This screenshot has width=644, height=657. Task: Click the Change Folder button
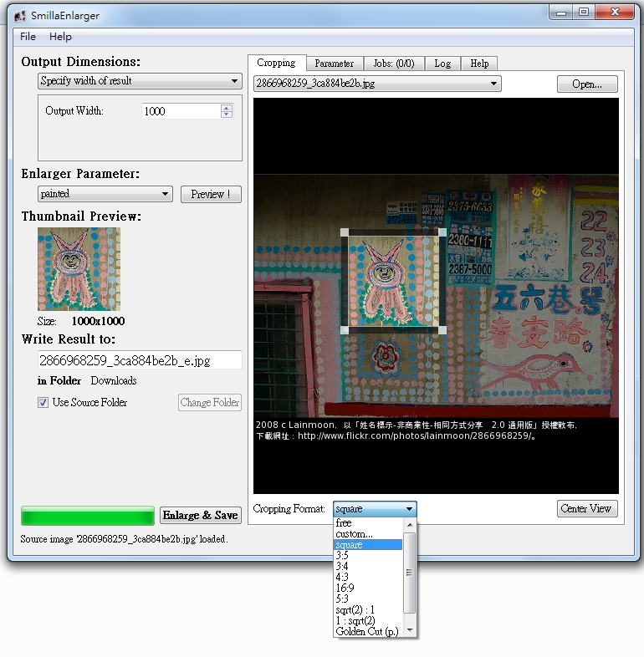210,403
